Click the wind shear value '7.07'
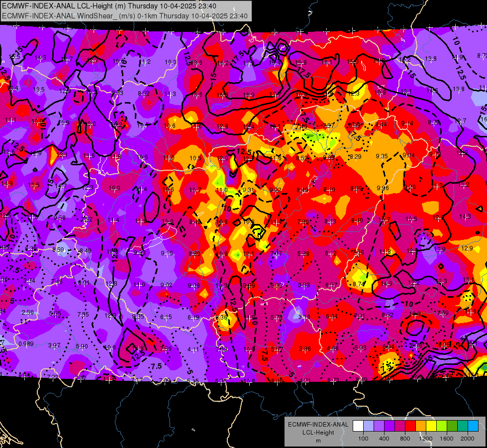This screenshot has height=448, width=487. (276, 254)
